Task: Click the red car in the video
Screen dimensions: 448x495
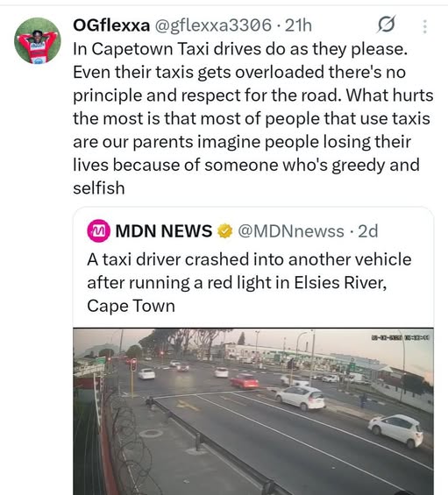Action: coord(245,381)
